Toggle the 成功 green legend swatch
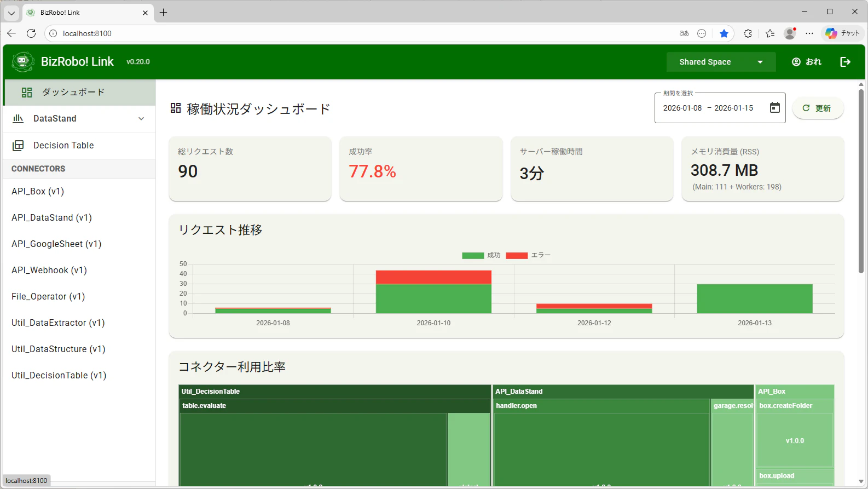This screenshot has height=489, width=868. tap(473, 255)
